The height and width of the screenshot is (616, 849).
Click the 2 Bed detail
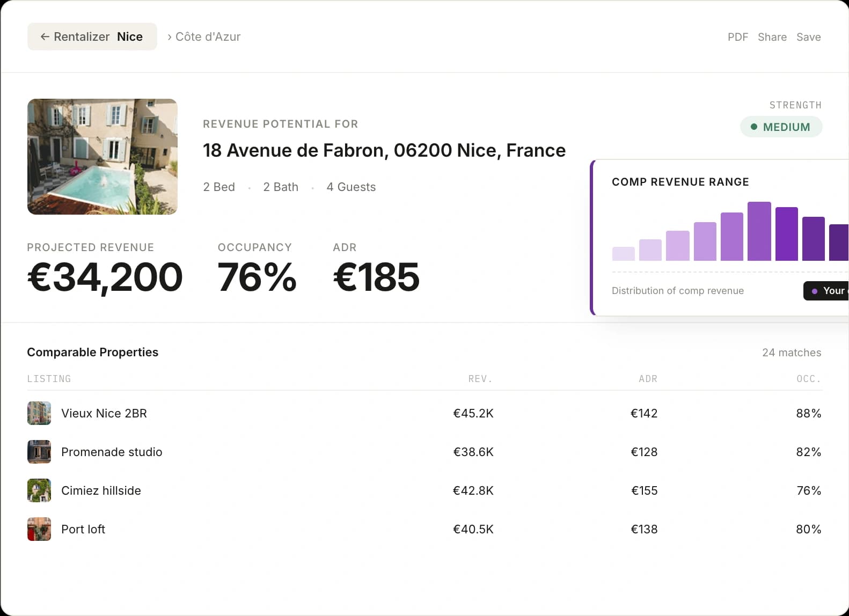click(x=219, y=187)
